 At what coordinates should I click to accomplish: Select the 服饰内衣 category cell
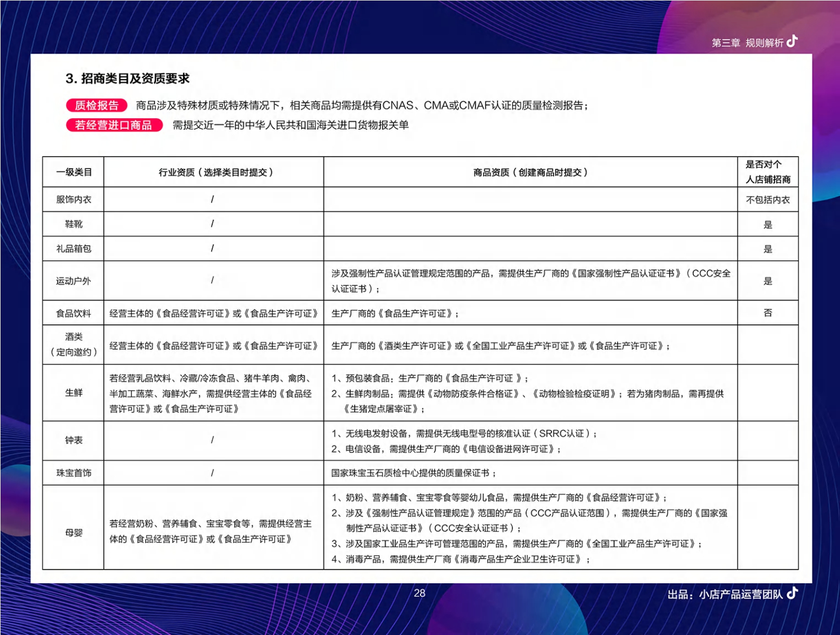click(74, 199)
